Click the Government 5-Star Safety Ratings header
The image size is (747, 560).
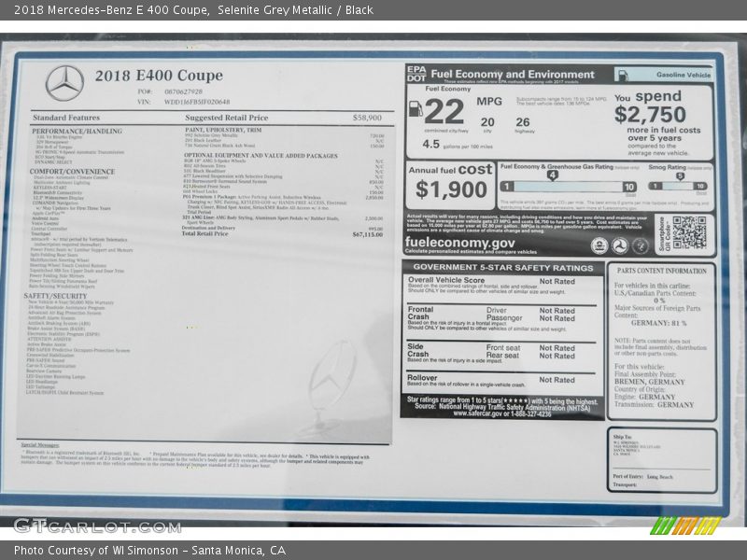pos(502,266)
